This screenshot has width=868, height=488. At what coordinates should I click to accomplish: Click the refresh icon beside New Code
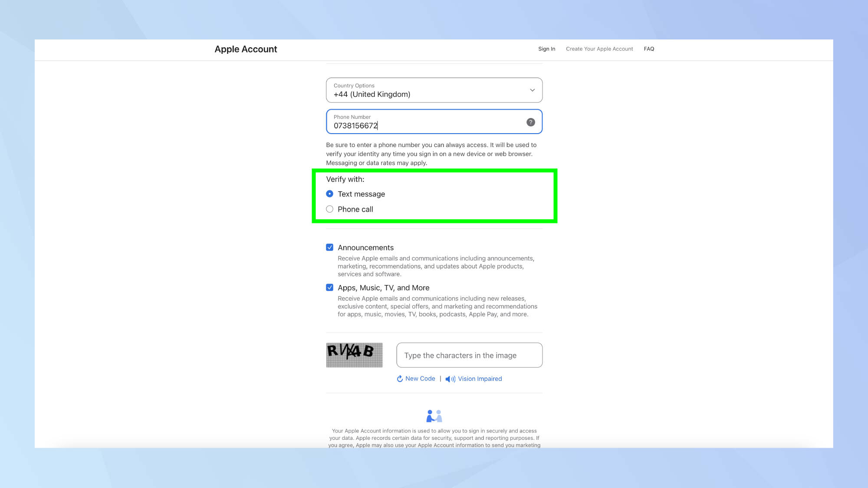400,378
